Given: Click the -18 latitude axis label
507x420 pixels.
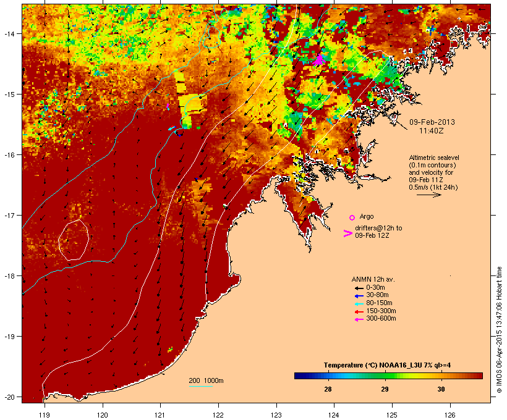Looking at the screenshot, I should tap(9, 276).
